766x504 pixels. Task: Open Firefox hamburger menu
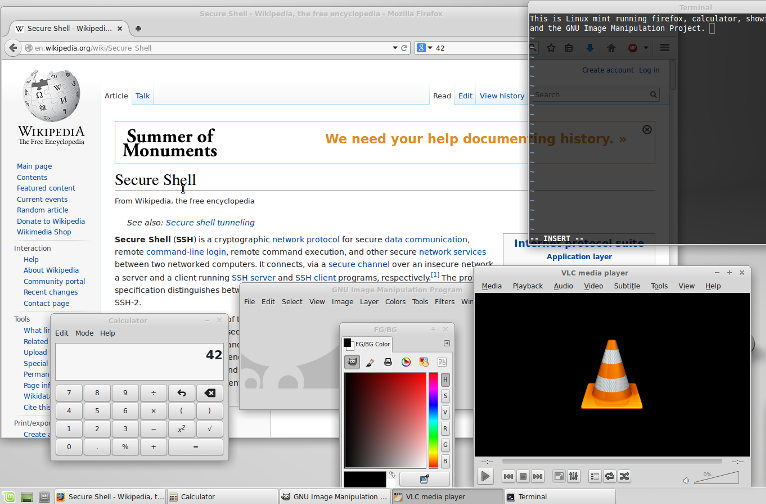[664, 48]
